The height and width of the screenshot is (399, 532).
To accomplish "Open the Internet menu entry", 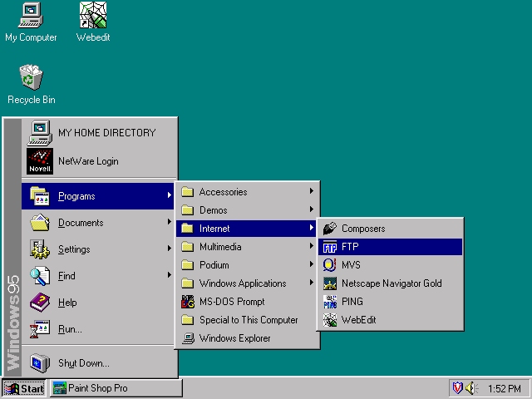I will coord(246,229).
